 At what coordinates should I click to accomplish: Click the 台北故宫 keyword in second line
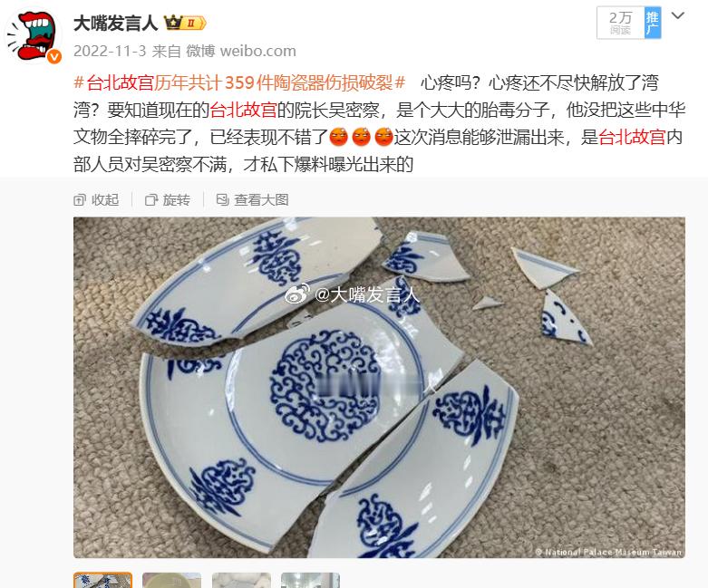coord(243,110)
